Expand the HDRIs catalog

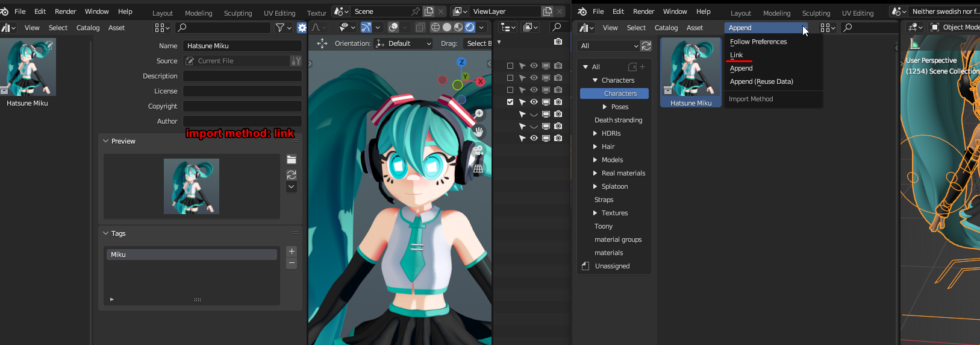click(x=595, y=133)
